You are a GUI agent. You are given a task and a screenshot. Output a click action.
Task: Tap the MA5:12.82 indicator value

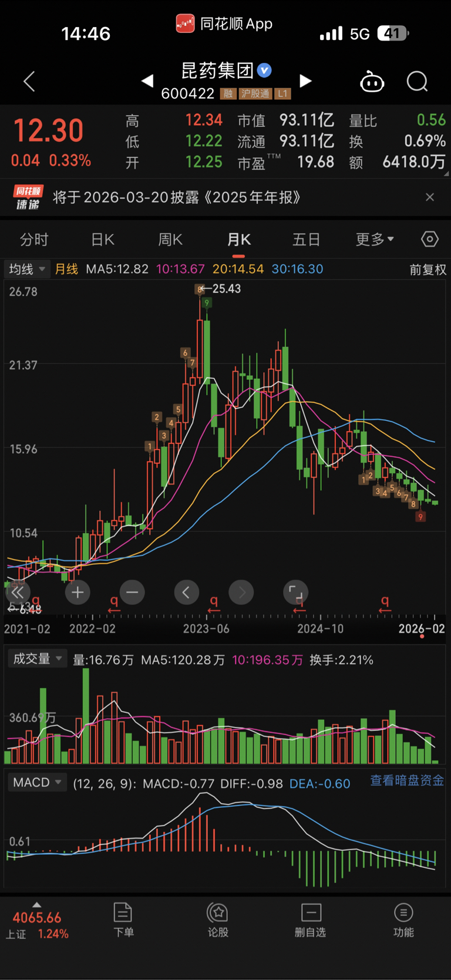click(117, 269)
